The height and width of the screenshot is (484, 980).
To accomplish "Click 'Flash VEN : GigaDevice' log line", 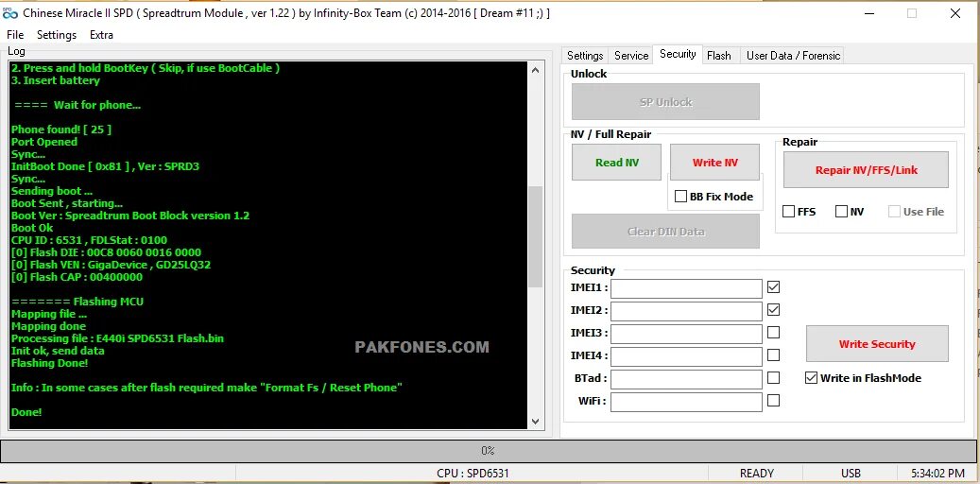I will [111, 265].
